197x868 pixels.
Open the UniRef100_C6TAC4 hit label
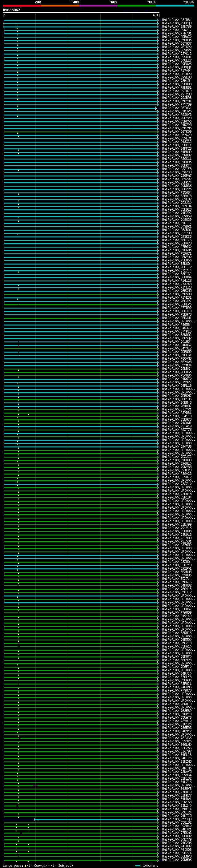coord(176,108)
